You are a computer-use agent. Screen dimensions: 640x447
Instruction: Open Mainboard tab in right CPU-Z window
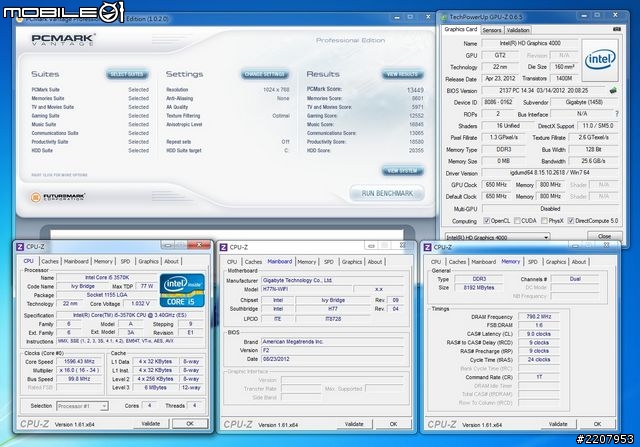pyautogui.click(x=484, y=262)
